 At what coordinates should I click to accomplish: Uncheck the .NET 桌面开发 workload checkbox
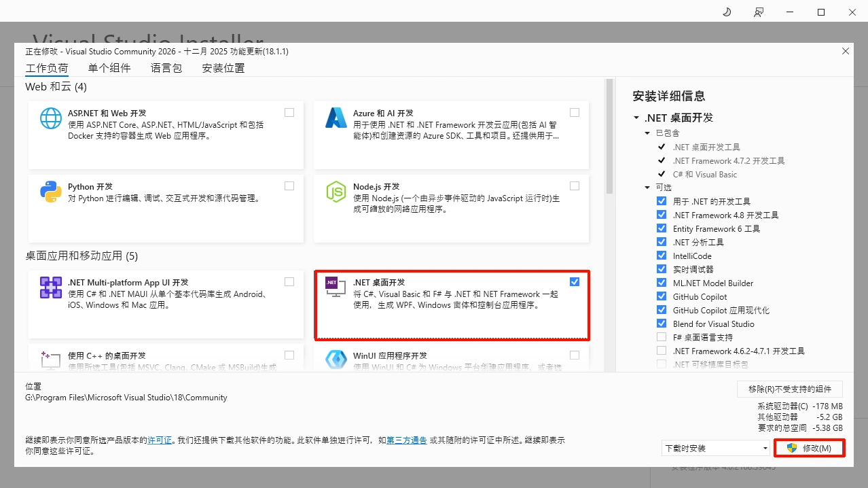coord(575,282)
